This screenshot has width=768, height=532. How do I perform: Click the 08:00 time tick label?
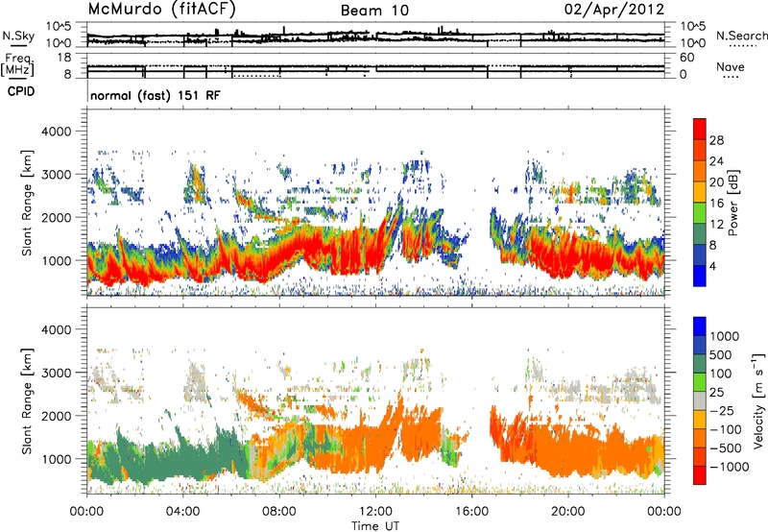tap(279, 512)
